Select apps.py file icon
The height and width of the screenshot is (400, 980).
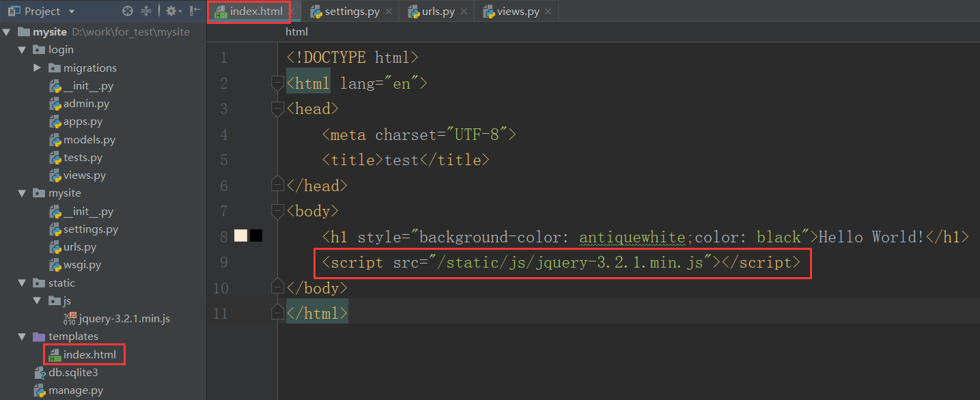coord(55,122)
